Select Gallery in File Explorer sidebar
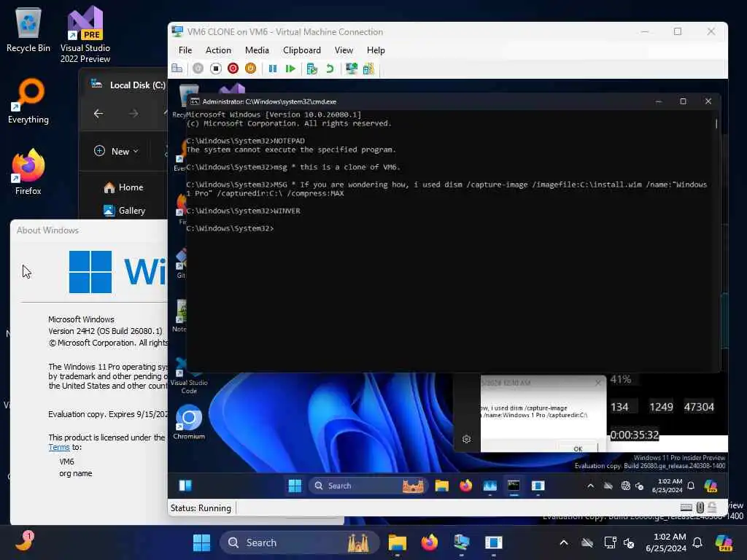 [x=124, y=211]
